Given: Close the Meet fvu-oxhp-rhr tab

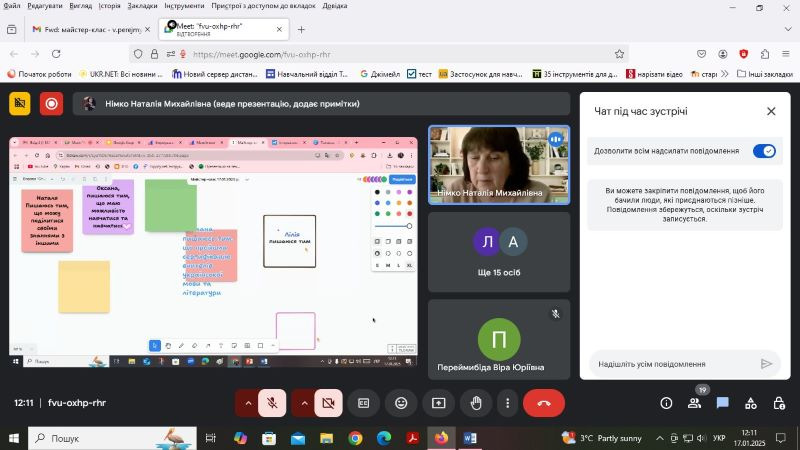Looking at the screenshot, I should [x=279, y=30].
